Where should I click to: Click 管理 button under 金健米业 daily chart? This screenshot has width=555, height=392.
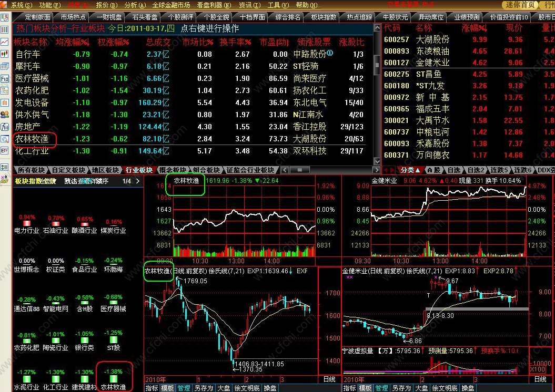pos(381,388)
